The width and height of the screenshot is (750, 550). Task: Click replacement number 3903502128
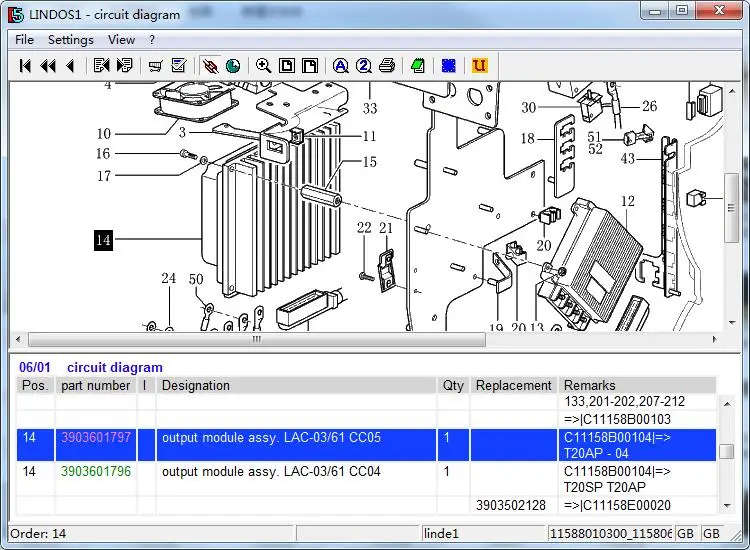coord(511,505)
